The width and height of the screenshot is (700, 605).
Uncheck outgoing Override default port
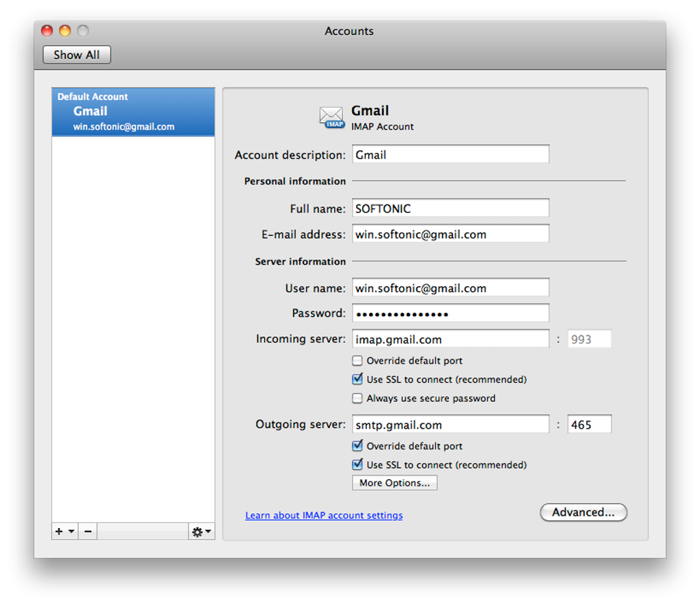[357, 446]
